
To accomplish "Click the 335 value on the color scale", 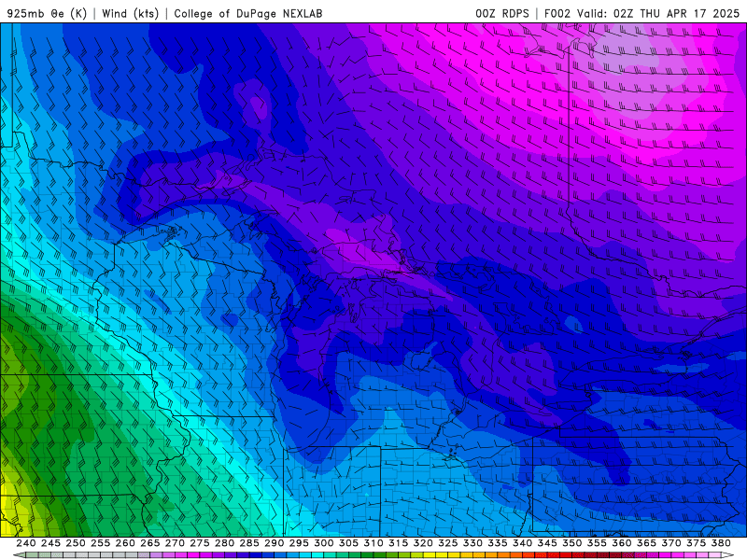I will tap(498, 543).
